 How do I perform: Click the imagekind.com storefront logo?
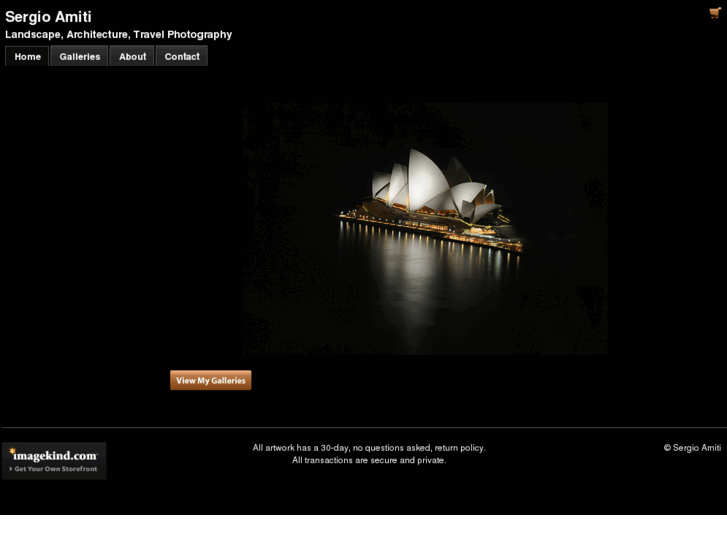pos(54,461)
